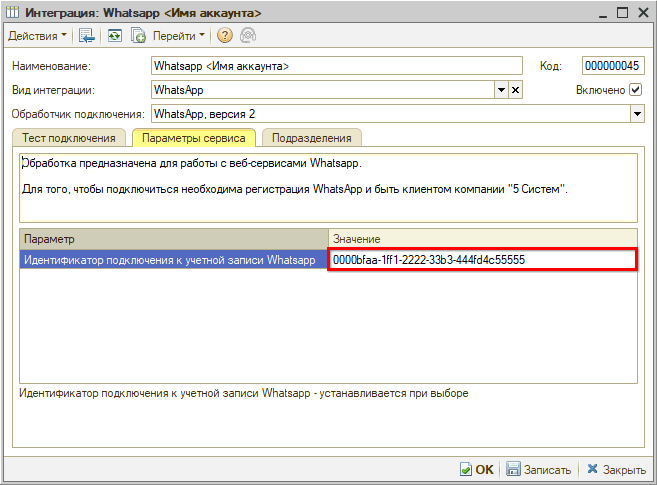This screenshot has height=485, width=657.
Task: Click the Код field
Action: tap(610, 66)
